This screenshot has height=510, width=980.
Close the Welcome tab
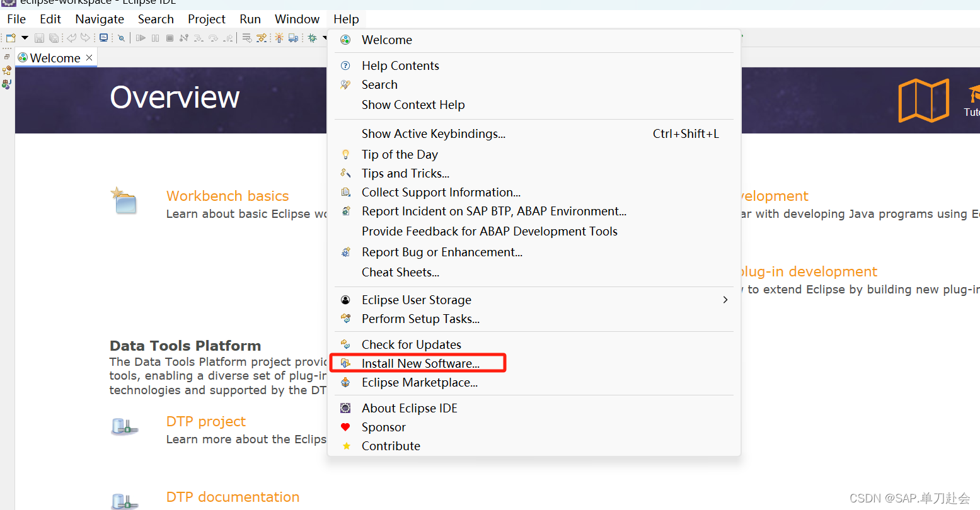coord(89,57)
